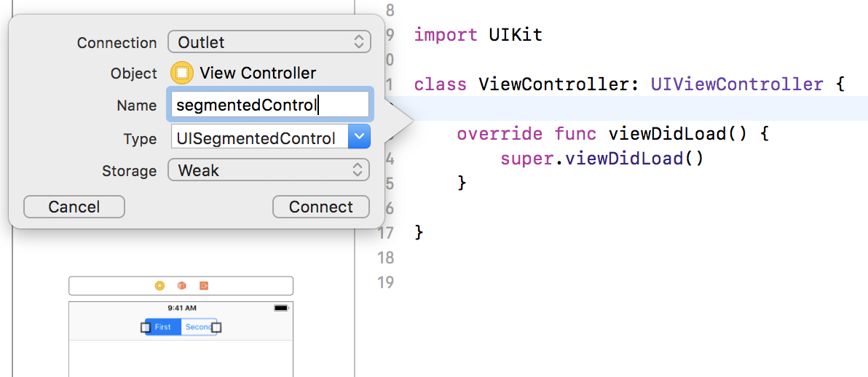The height and width of the screenshot is (377, 868).
Task: Click the scene dock title bar
Action: [x=181, y=285]
